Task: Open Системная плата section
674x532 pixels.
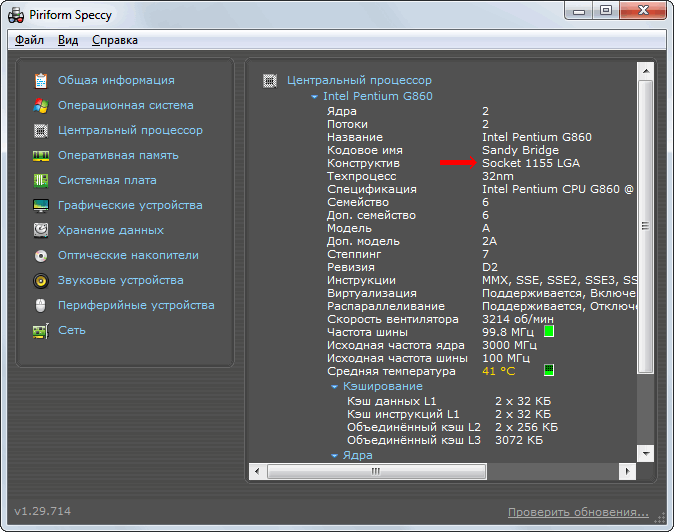Action: [107, 180]
